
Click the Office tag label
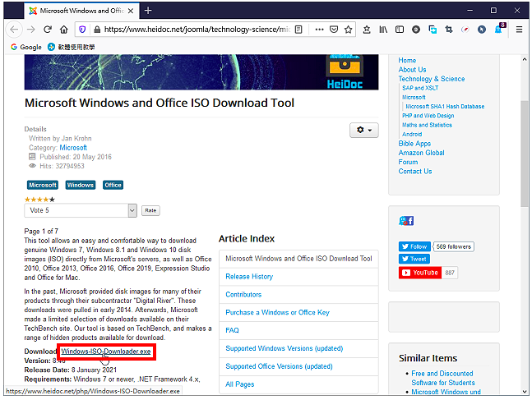pyautogui.click(x=113, y=185)
